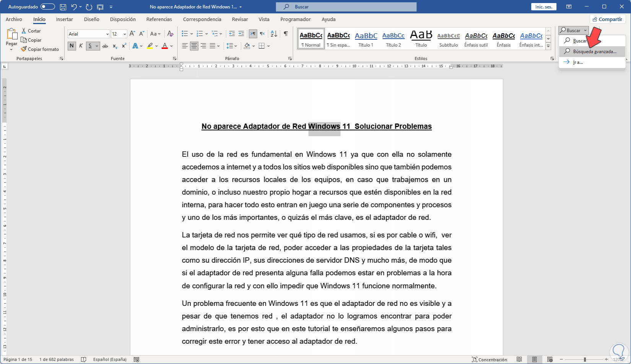This screenshot has height=364, width=631.
Task: Increase paragraph indent
Action: click(241, 34)
